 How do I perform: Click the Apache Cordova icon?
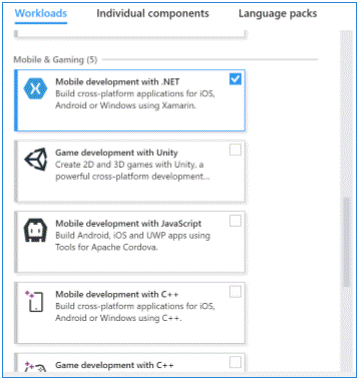(35, 230)
